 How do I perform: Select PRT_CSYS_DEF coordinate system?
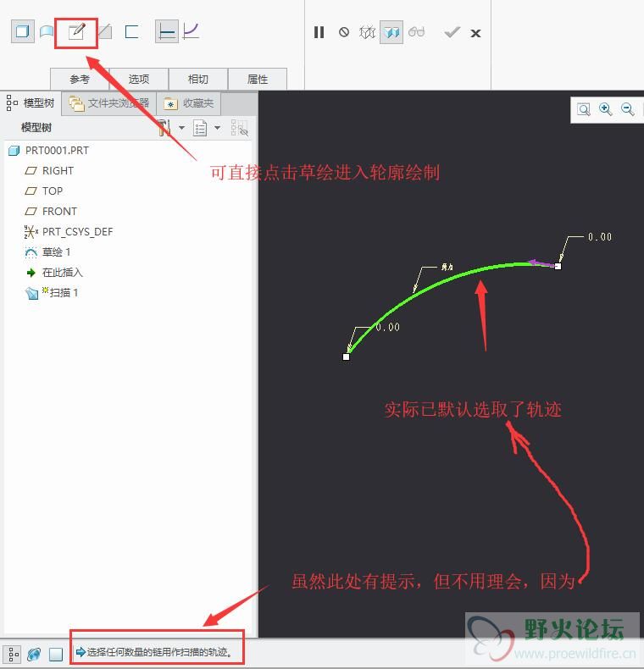pos(69,232)
